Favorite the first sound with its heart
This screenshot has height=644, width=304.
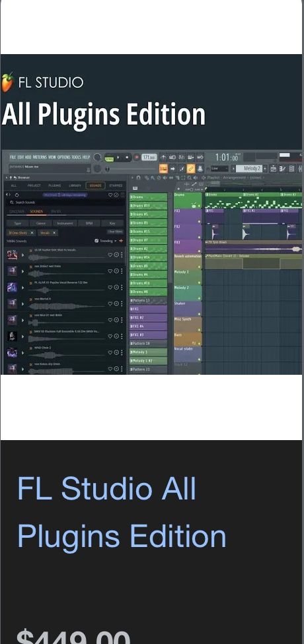click(110, 255)
